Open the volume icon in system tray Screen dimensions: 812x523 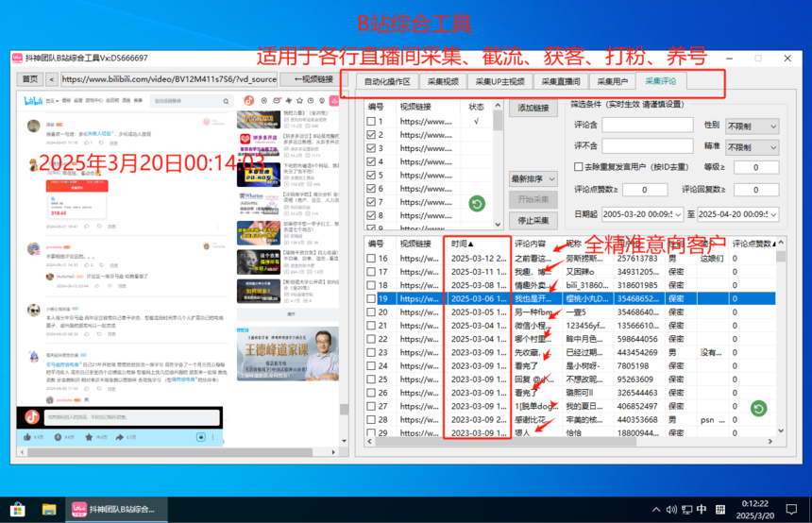click(x=671, y=510)
